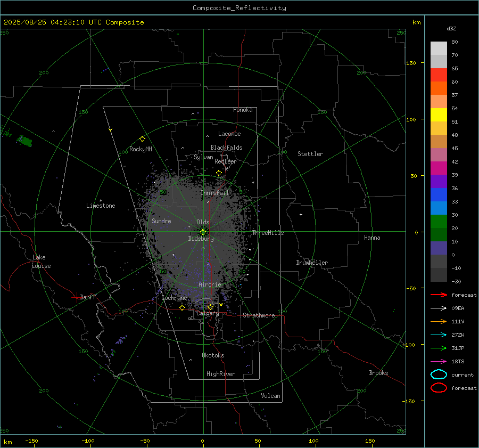
Task: Click the Composite_Reflectivity title
Action: tap(240, 8)
